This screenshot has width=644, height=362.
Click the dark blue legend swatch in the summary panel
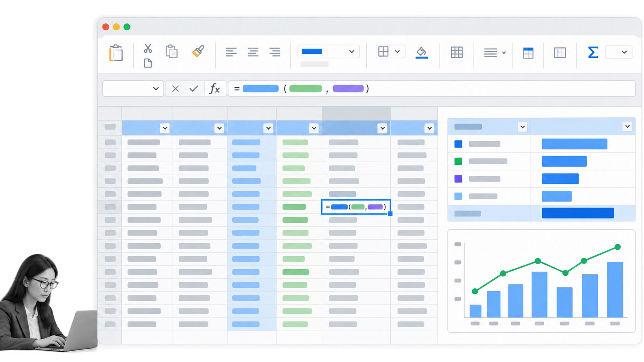tap(458, 144)
